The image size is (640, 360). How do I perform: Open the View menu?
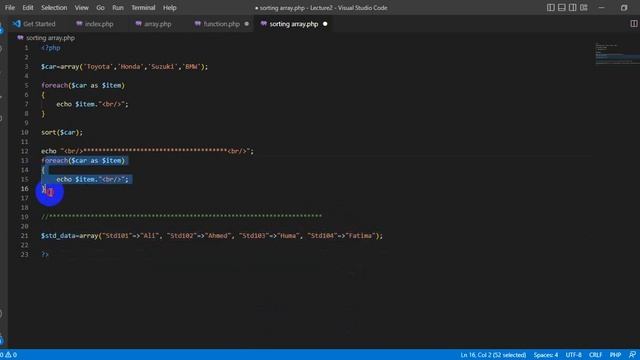[x=81, y=8]
